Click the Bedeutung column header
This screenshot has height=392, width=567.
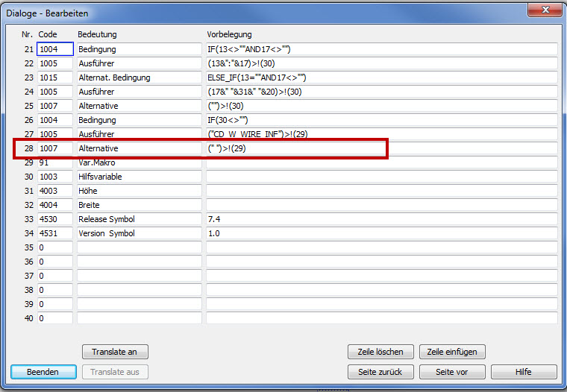(97, 34)
